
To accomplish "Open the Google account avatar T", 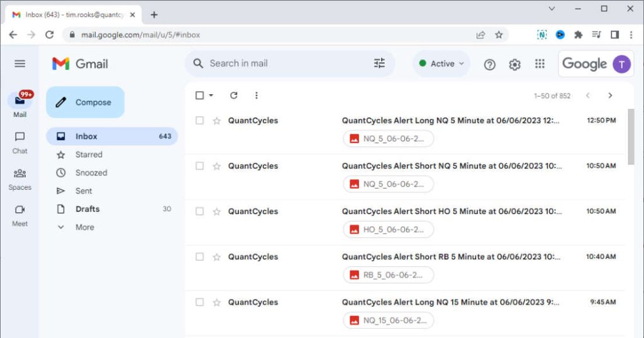I will click(x=621, y=65).
